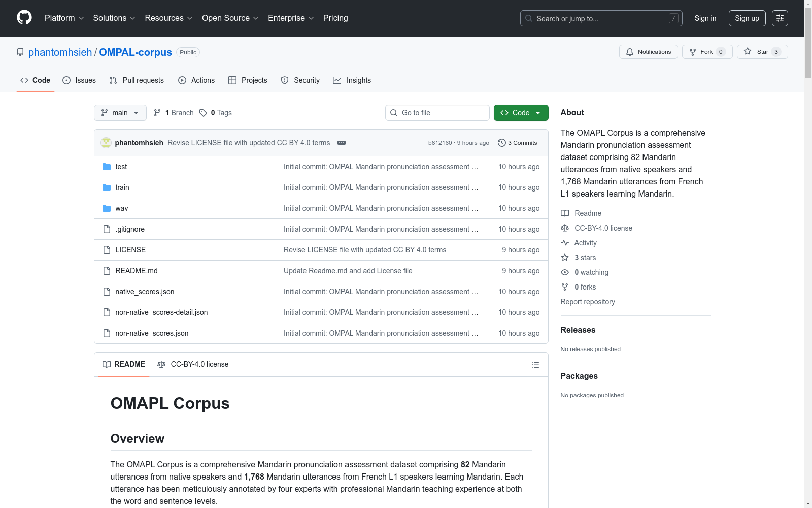Expand the Solutions navigation menu
This screenshot has width=812, height=508.
pos(114,18)
